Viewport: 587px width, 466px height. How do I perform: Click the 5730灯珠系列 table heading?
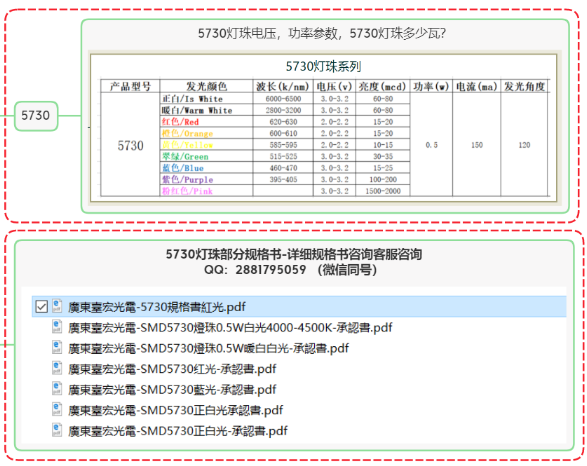323,67
